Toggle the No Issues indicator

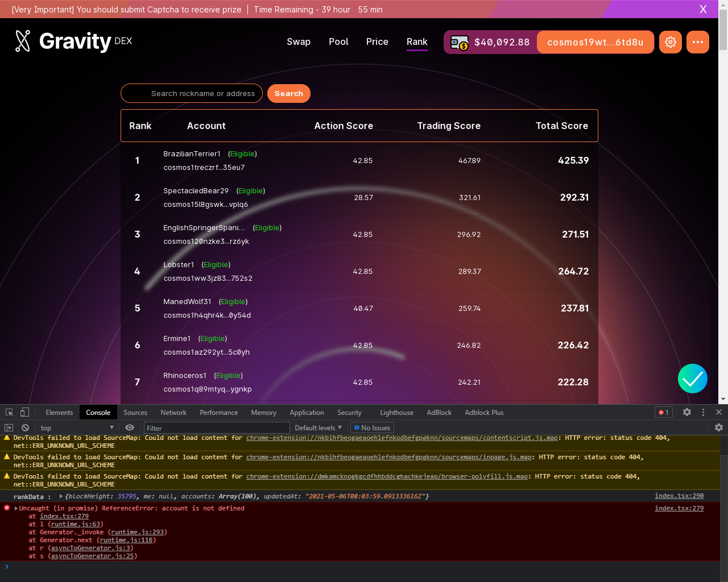[x=372, y=427]
